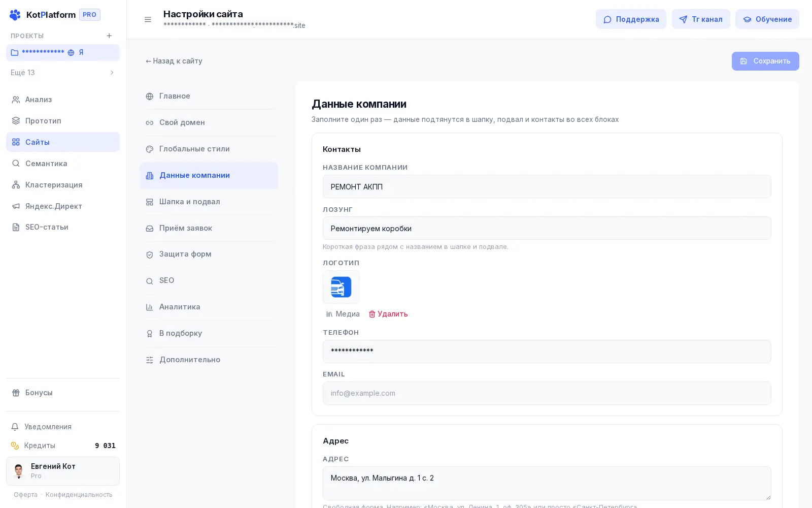The width and height of the screenshot is (812, 508).
Task: Open the Конфиденциальность link
Action: (x=79, y=495)
